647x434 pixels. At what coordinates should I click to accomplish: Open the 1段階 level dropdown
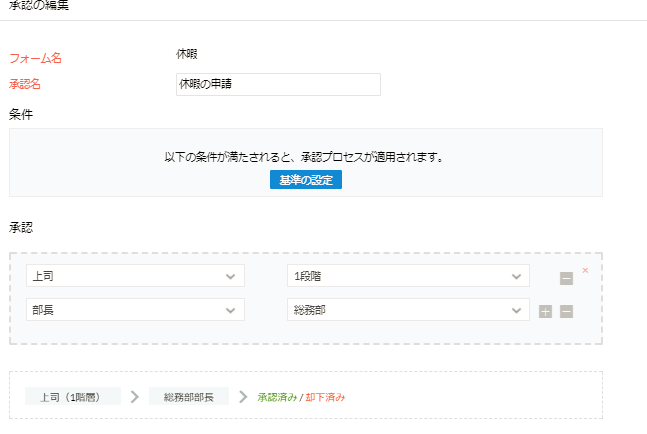(x=408, y=276)
